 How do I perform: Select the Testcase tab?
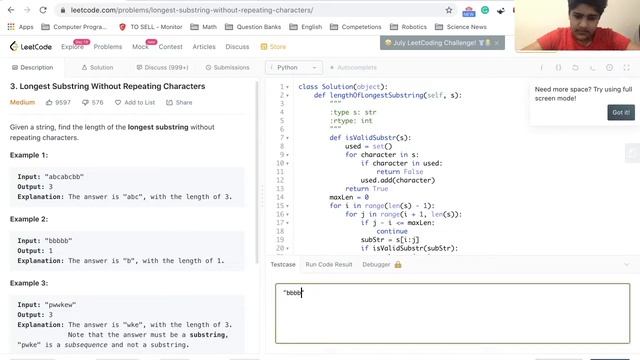point(283,264)
